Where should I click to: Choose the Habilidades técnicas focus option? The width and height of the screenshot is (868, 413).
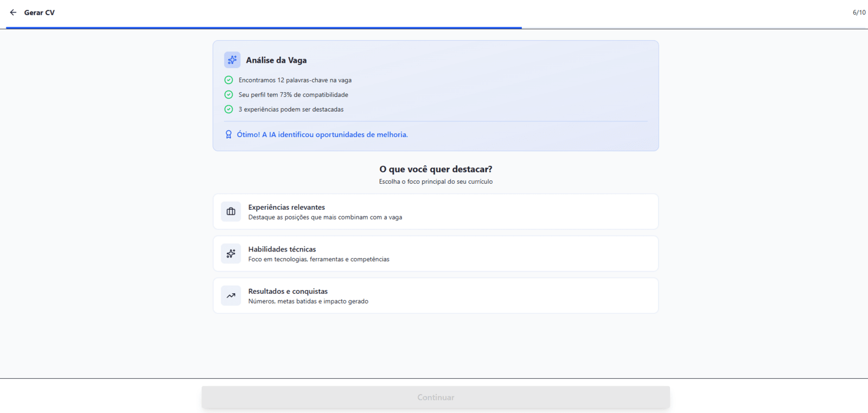(x=436, y=254)
